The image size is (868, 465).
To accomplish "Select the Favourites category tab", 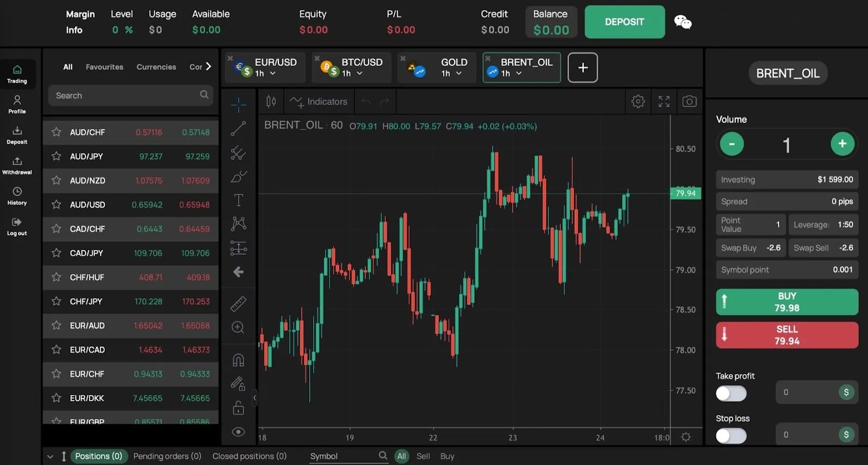I will [104, 67].
